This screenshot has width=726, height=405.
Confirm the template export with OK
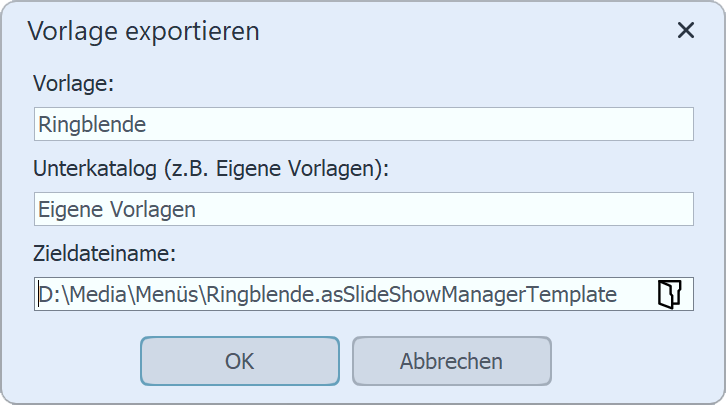coord(240,361)
